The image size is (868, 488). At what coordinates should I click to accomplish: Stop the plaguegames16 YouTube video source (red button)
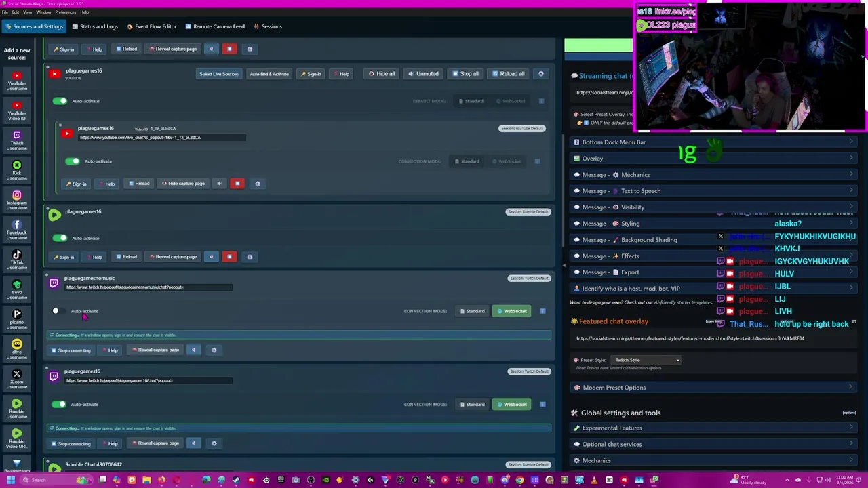[237, 184]
